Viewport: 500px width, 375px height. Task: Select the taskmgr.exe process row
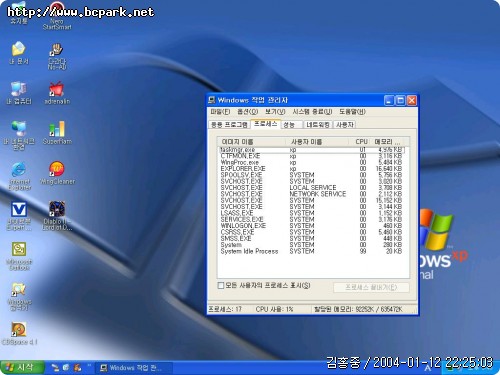click(311, 150)
